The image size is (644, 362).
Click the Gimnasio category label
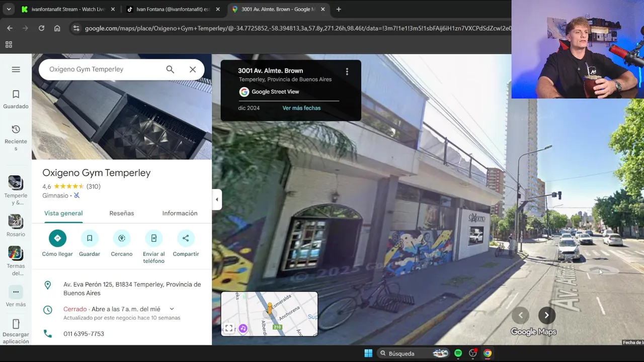tap(55, 196)
